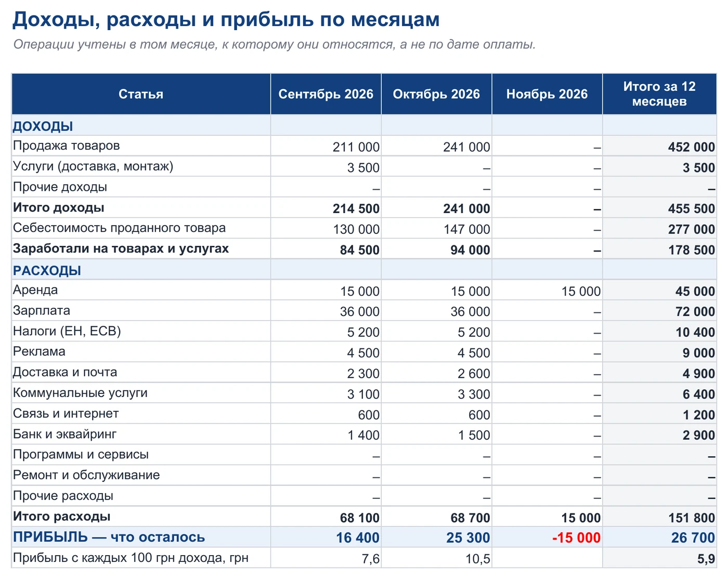Click the "Коммунальные услуги" row label
The height and width of the screenshot is (579, 728).
pyautogui.click(x=80, y=393)
